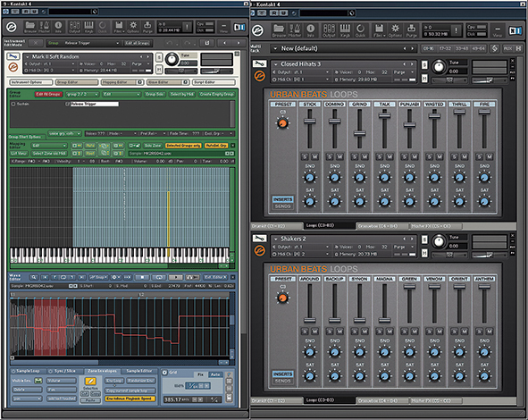Viewport: 528px width, 420px height.
Task: Click Purge icon in left Kontakt window
Action: pyautogui.click(x=147, y=27)
